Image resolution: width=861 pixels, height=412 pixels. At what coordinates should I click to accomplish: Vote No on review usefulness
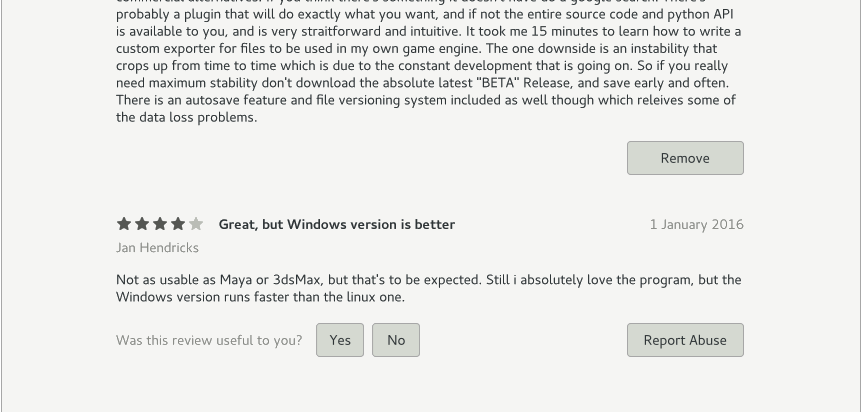396,340
